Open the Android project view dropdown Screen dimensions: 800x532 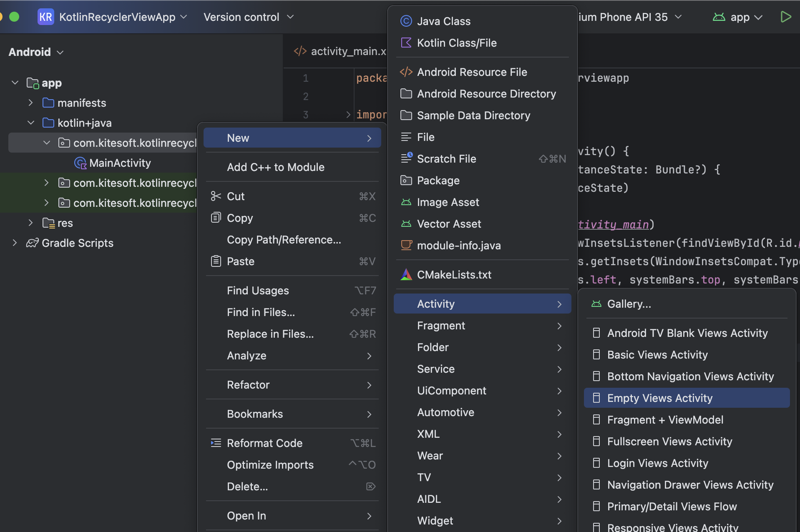click(36, 52)
